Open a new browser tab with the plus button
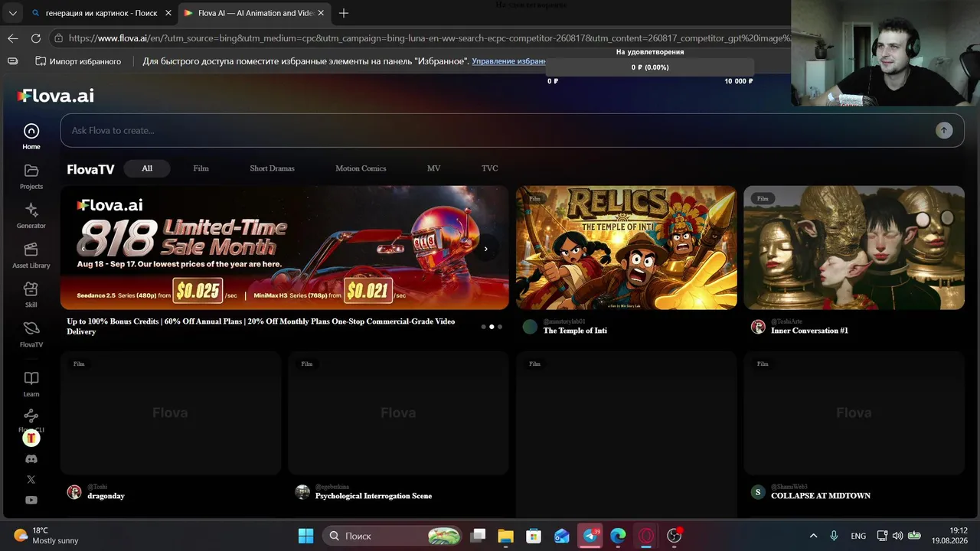 tap(344, 13)
